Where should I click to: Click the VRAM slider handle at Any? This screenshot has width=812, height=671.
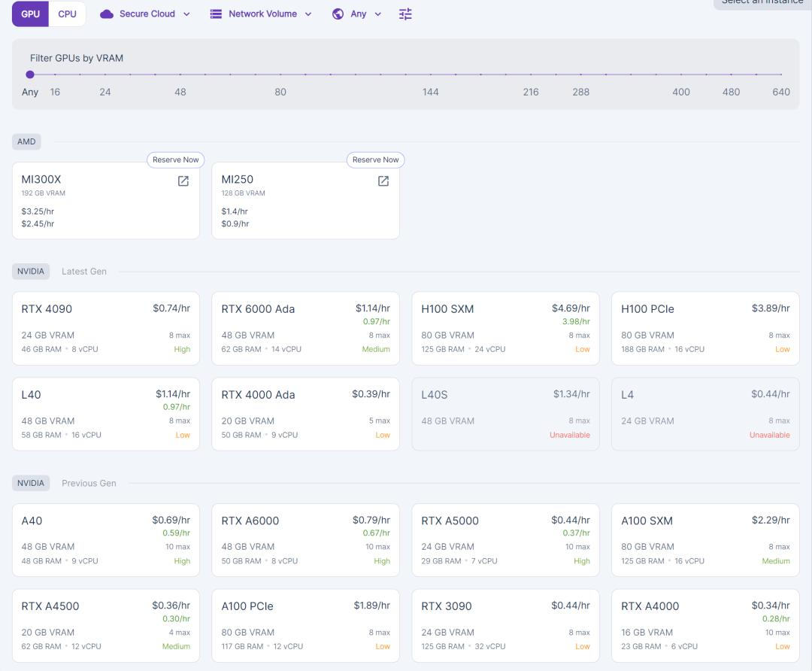[x=30, y=74]
